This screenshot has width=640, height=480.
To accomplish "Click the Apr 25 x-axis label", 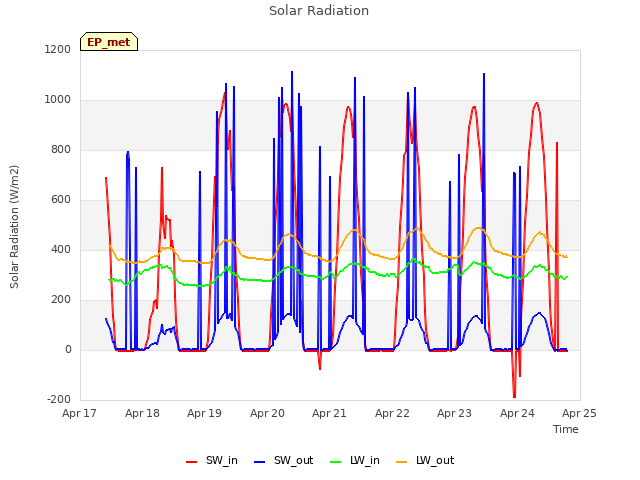I will 579,413.
